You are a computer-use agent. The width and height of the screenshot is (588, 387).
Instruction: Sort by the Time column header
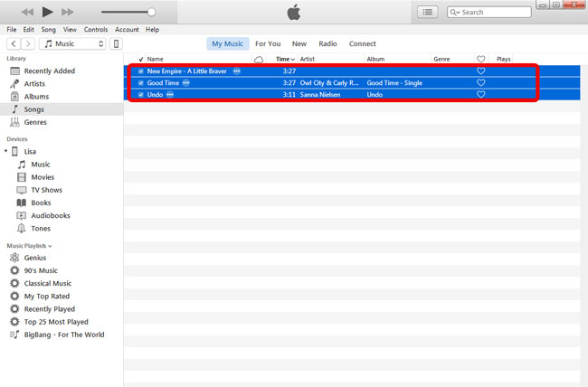pyautogui.click(x=285, y=59)
